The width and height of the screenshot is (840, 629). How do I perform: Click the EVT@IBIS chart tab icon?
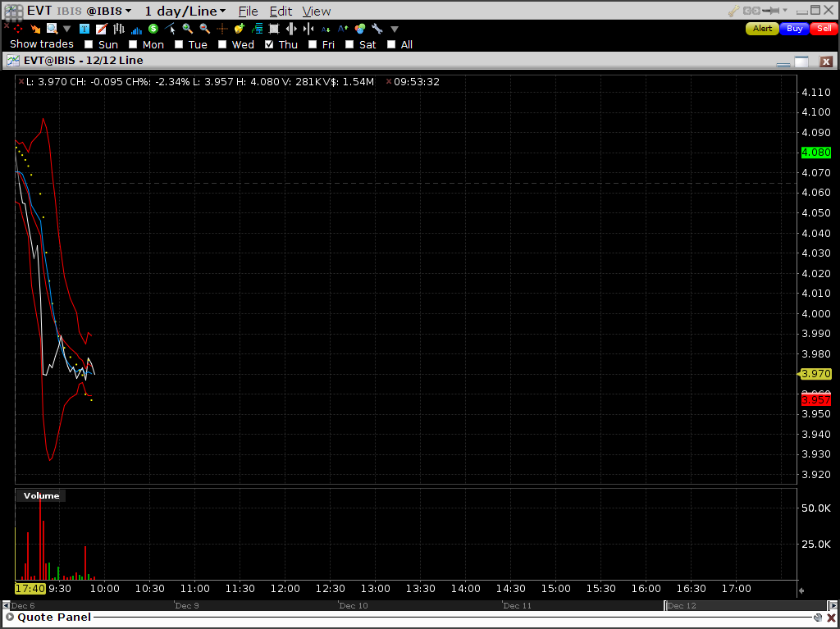13,61
